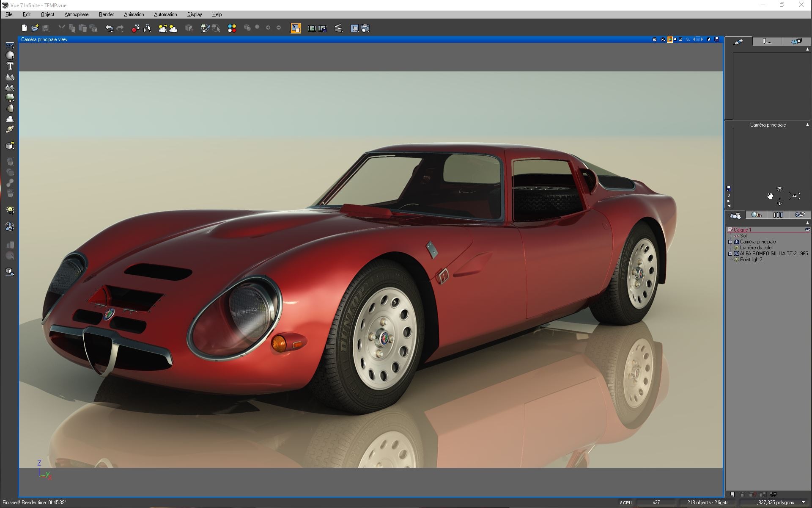Click the x27 field in status bar

656,502
